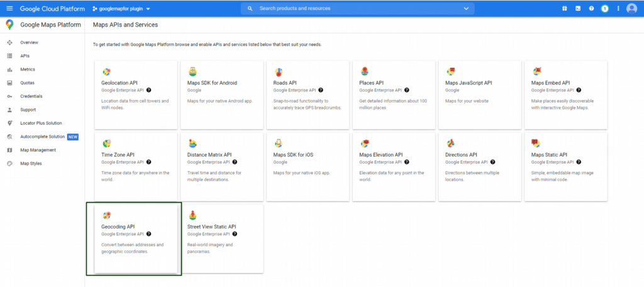Image resolution: width=644 pixels, height=287 pixels.
Task: Open the Geocoding API card
Action: tap(134, 239)
